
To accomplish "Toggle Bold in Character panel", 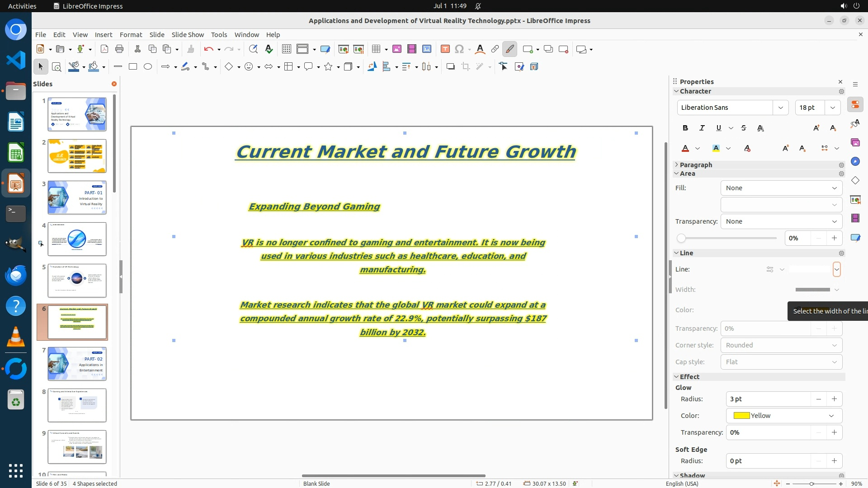I will tap(685, 128).
